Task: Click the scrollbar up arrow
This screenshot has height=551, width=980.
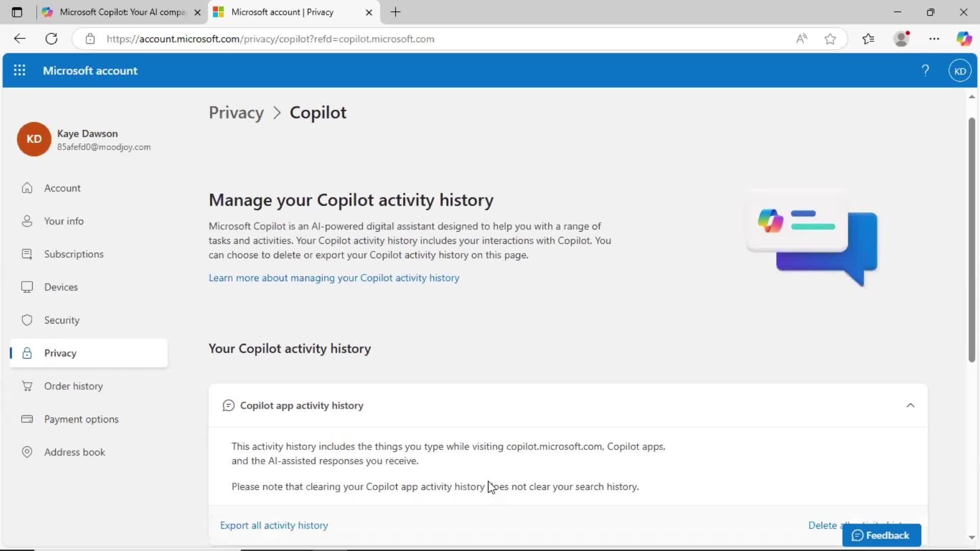Action: pyautogui.click(x=971, y=96)
